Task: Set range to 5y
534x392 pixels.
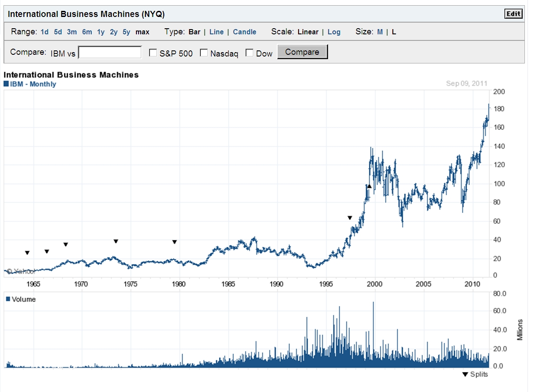Action: [x=126, y=32]
